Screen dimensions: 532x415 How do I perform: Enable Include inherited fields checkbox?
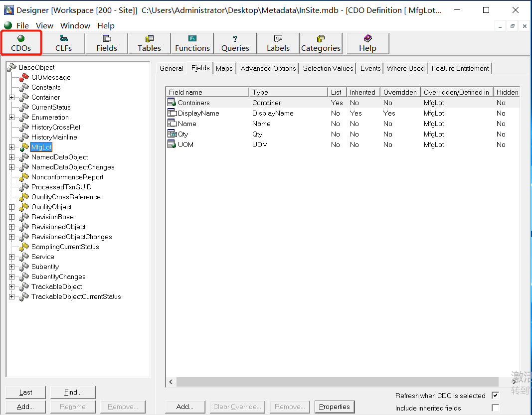coord(495,408)
